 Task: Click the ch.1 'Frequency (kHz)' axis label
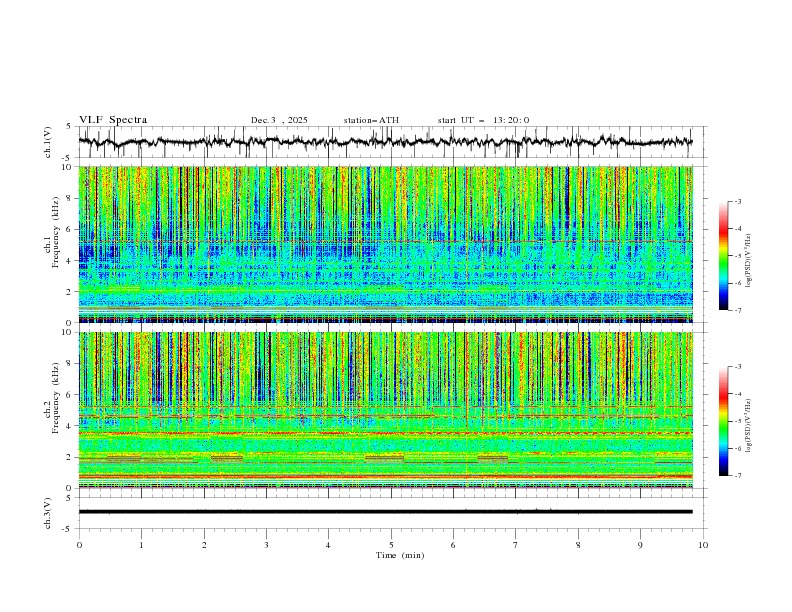click(56, 232)
